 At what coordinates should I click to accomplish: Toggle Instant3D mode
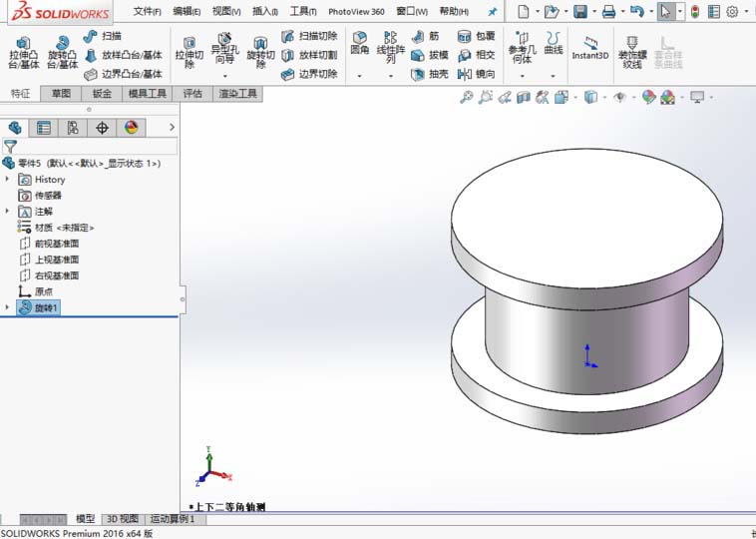[590, 48]
